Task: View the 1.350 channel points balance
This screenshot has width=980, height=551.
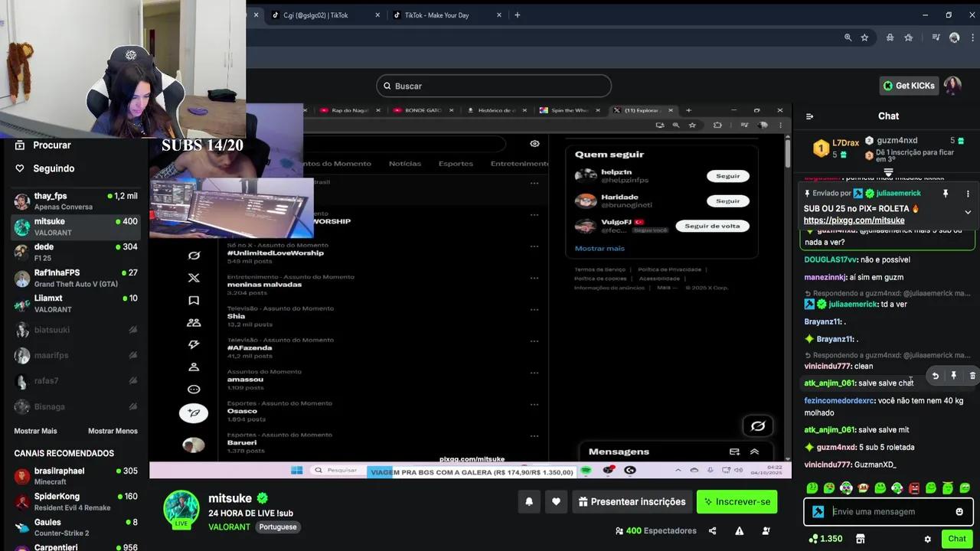Action: 825,539
